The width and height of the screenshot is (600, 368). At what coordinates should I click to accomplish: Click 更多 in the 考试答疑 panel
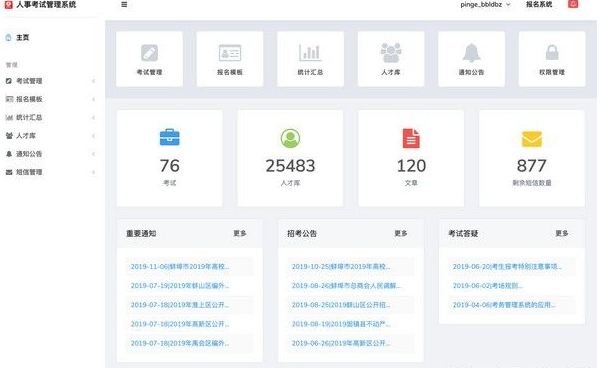[x=562, y=233]
